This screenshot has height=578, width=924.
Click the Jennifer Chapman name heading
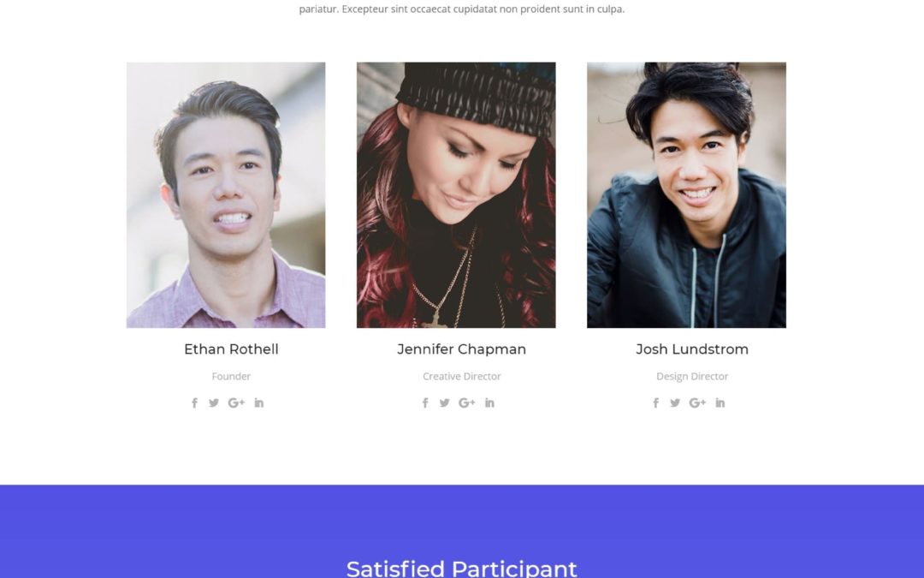click(x=462, y=349)
